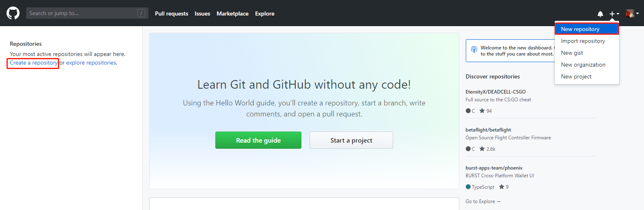This screenshot has width=644, height=210.
Task: Click the TypeScript language color dot
Action: click(x=468, y=187)
